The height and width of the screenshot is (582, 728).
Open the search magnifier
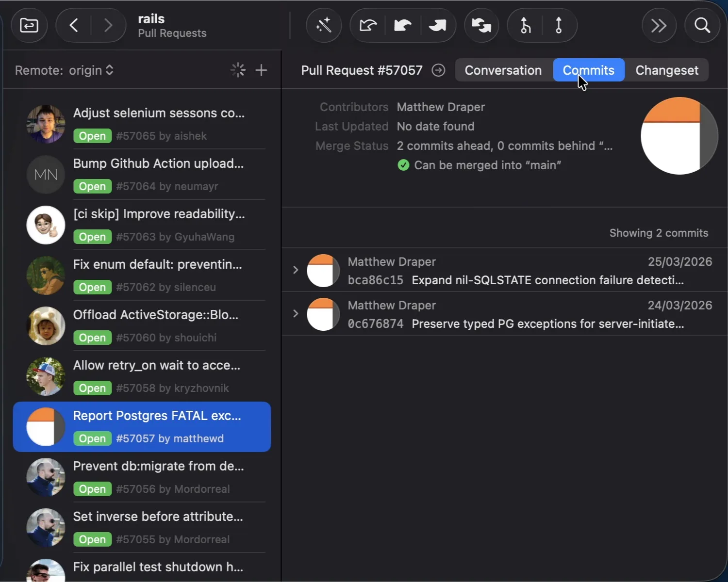(702, 25)
